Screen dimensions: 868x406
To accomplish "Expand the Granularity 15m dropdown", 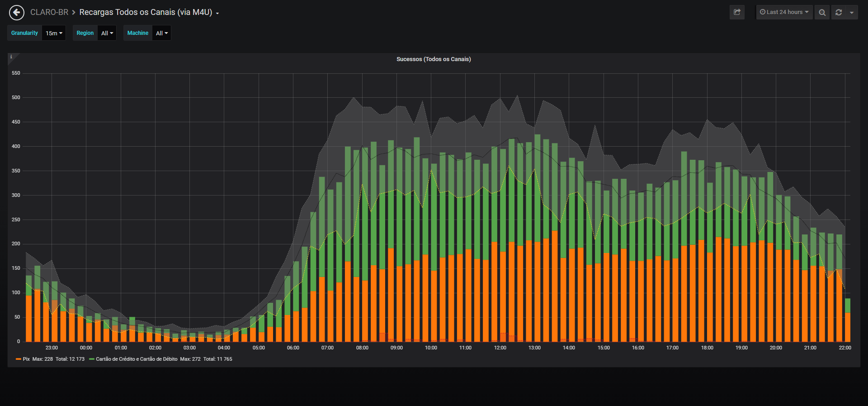I will [54, 33].
